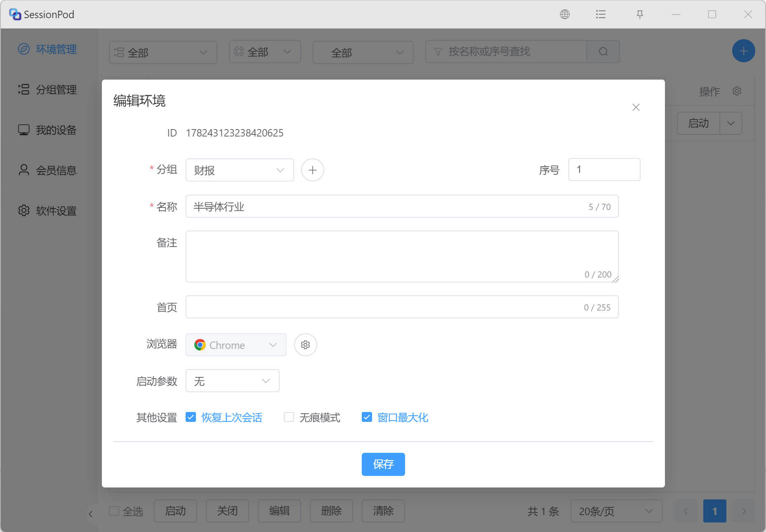Go to next page arrow in pagination

tap(744, 511)
